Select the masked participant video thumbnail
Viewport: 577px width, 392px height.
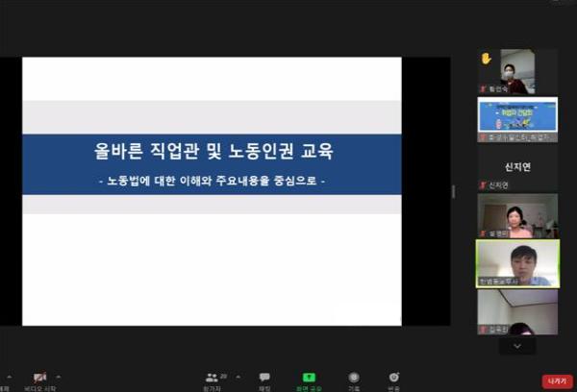[x=517, y=71]
